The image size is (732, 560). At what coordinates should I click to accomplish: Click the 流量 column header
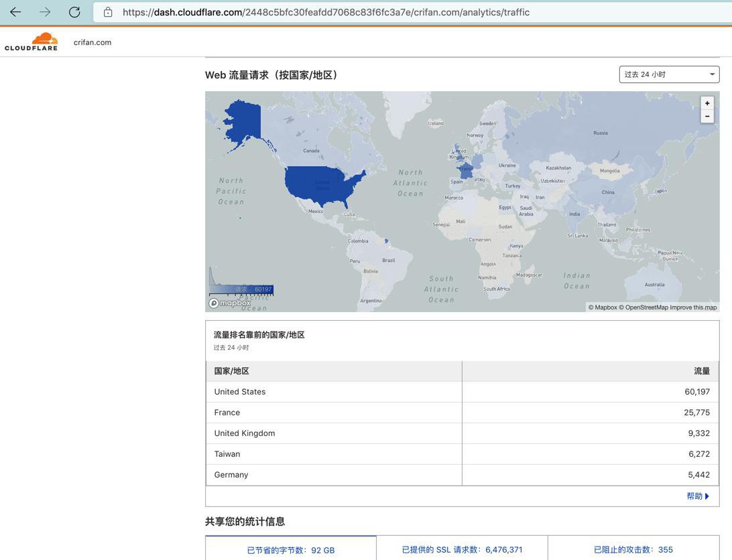702,371
